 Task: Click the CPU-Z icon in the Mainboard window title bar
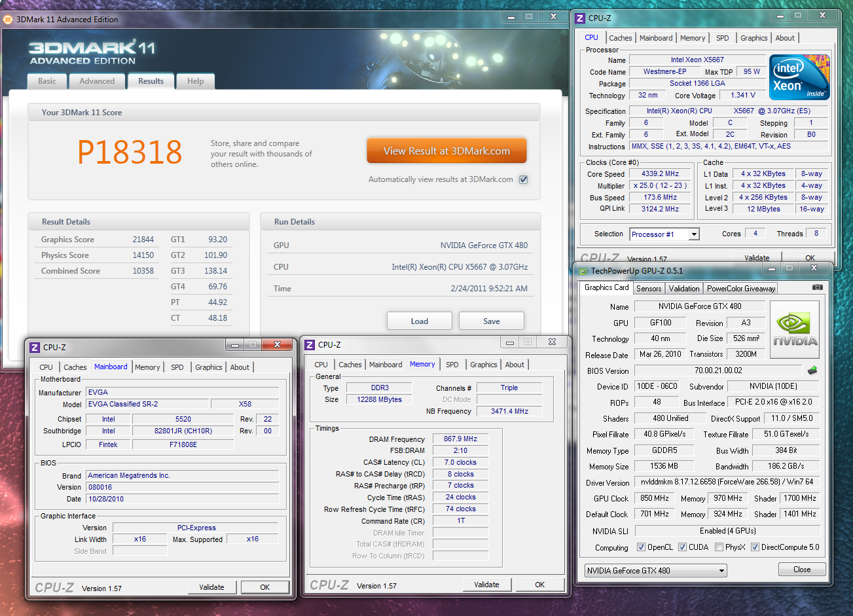[x=35, y=348]
